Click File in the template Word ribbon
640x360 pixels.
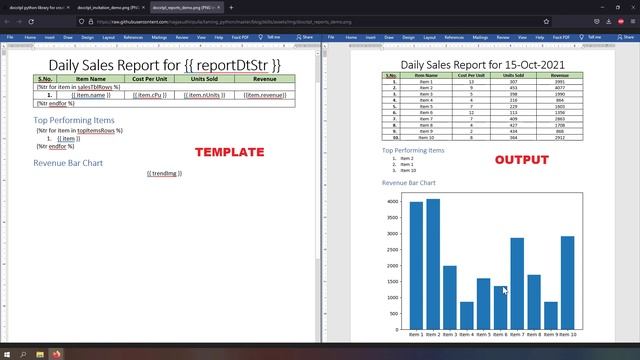click(10, 37)
